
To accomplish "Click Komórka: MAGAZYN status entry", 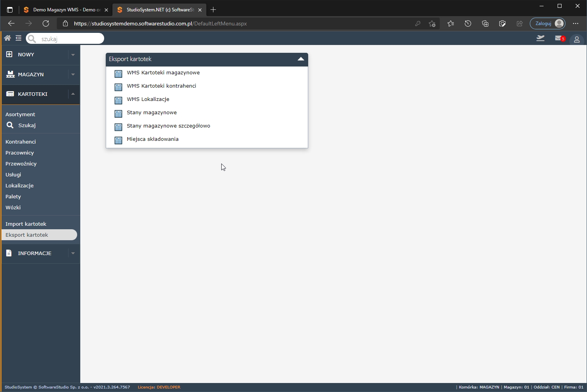I will click(479, 387).
